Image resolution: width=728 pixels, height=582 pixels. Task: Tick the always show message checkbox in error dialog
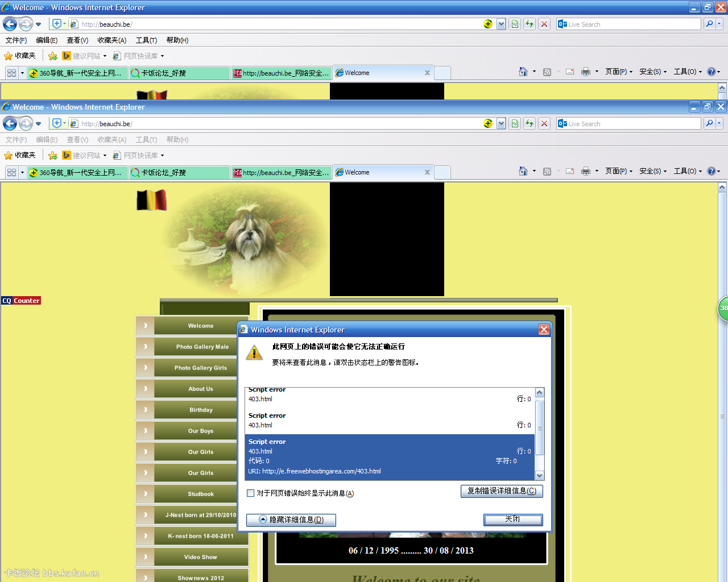pyautogui.click(x=250, y=493)
